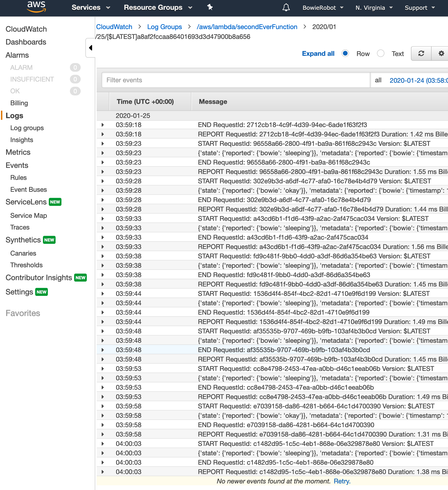Click END RequestId 1536d4f4 message text
This screenshot has height=490, width=448.
pos(284,312)
